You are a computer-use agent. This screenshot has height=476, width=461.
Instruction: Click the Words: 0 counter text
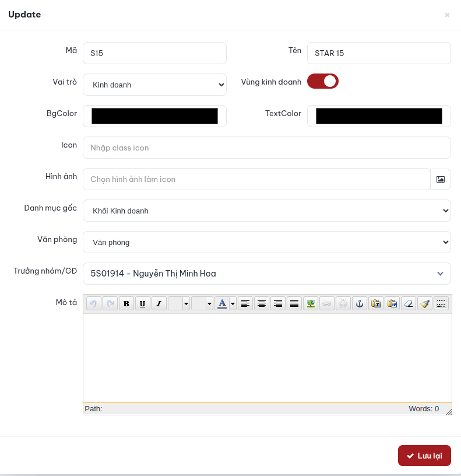point(424,409)
